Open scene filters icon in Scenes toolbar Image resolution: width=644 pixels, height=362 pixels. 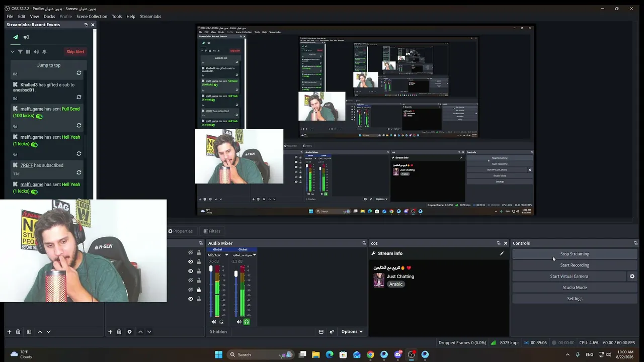click(29, 332)
